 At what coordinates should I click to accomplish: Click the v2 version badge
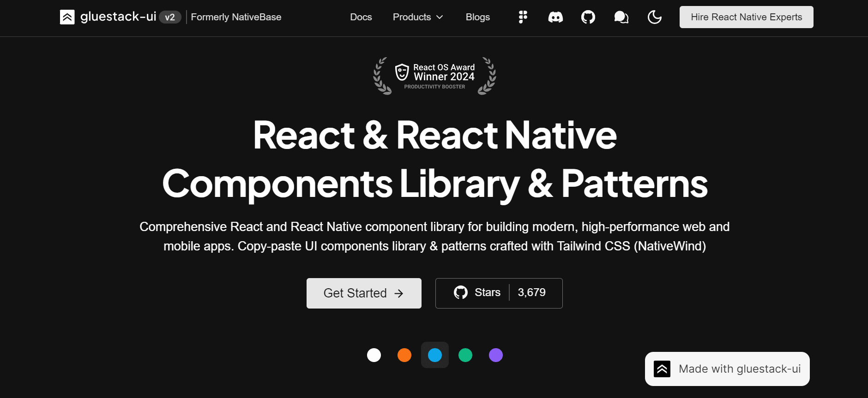pyautogui.click(x=170, y=17)
